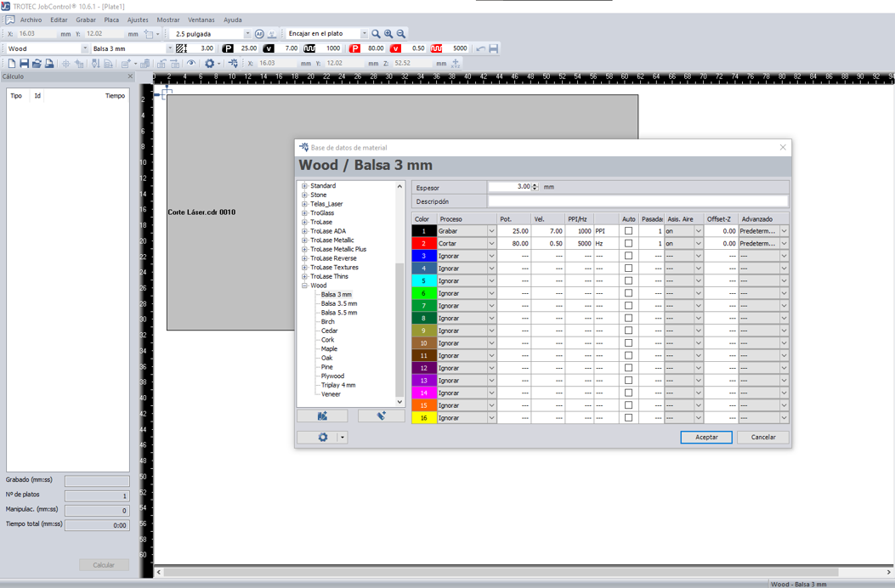Open the Ventanas menu
This screenshot has height=588, width=895.
click(201, 20)
